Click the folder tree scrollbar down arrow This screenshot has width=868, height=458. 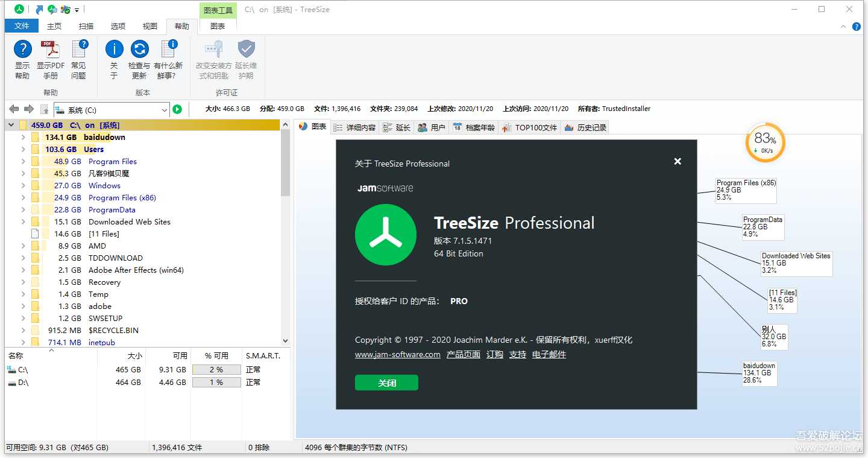(286, 341)
